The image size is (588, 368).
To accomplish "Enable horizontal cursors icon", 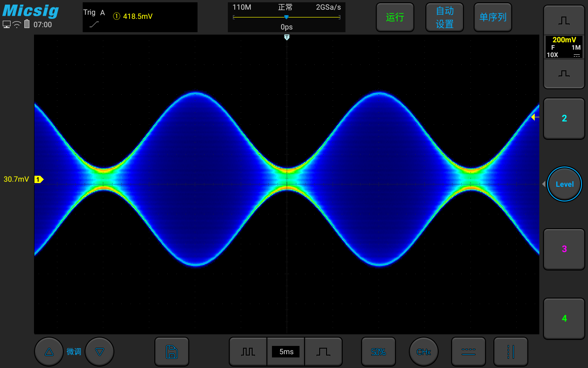I will [x=469, y=352].
